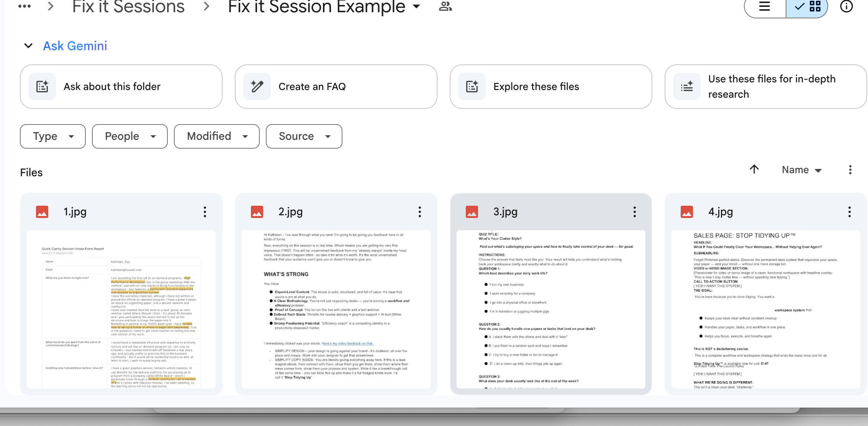
Task: Open more actions for 1.jpg
Action: point(205,212)
